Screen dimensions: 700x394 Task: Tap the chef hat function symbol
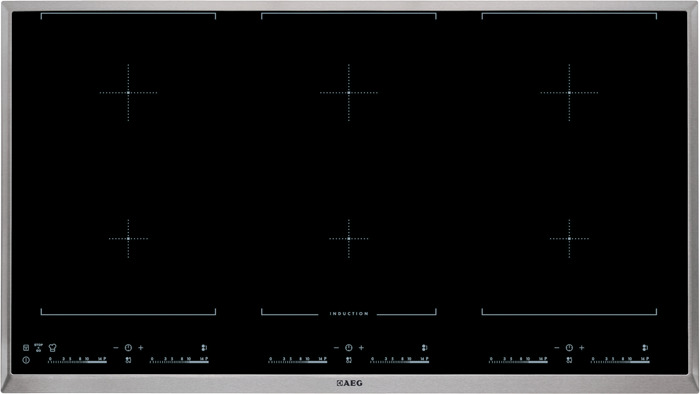click(x=52, y=347)
